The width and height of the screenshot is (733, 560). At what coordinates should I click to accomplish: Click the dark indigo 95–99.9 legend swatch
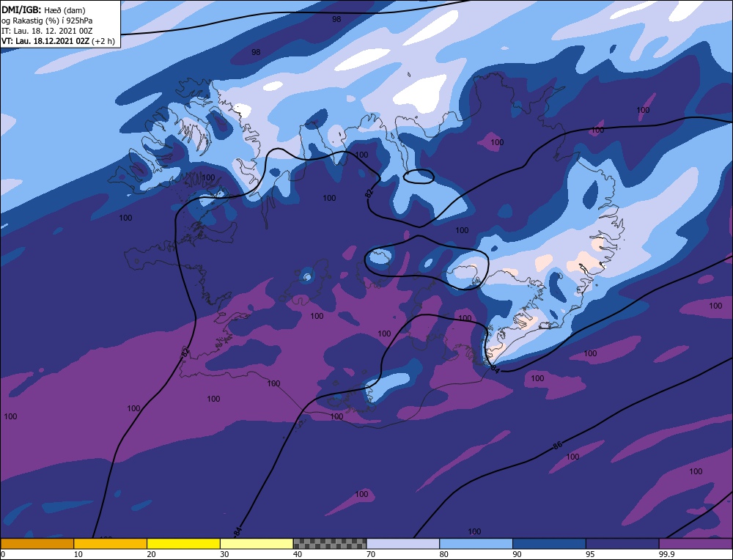[x=622, y=544]
